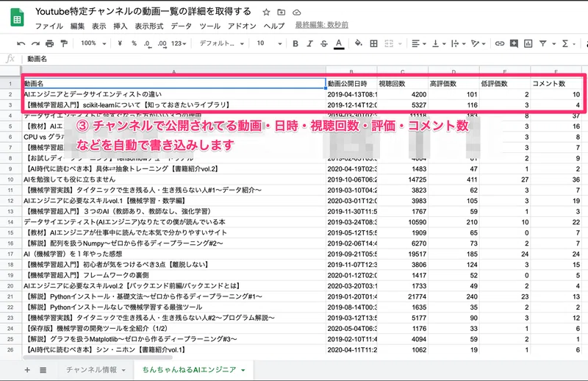This screenshot has width=588, height=381.
Task: Click the filter funnel icon
Action: click(542, 43)
